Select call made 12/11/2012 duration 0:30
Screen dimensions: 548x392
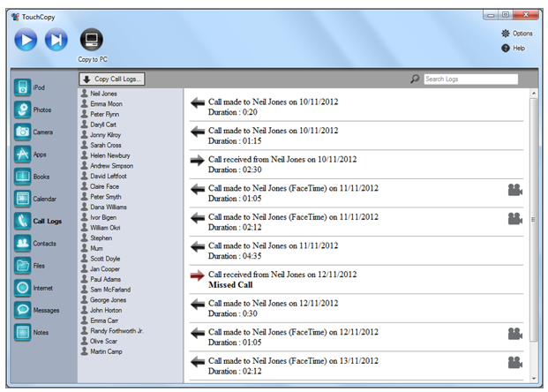357,308
